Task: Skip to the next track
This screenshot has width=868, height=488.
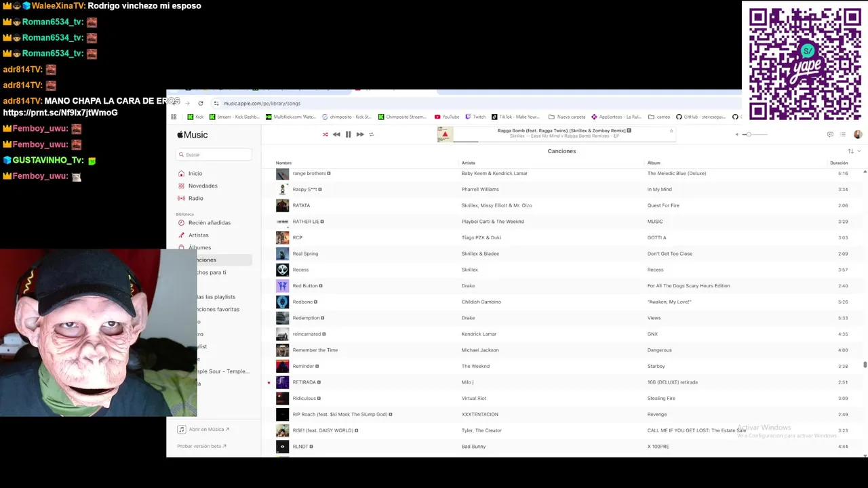Action: 360,134
